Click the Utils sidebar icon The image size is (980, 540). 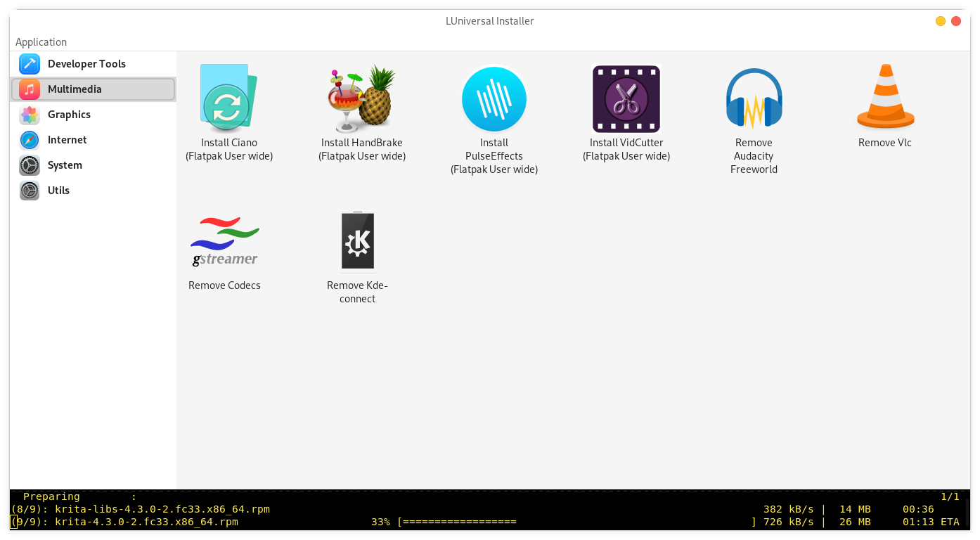coord(30,191)
